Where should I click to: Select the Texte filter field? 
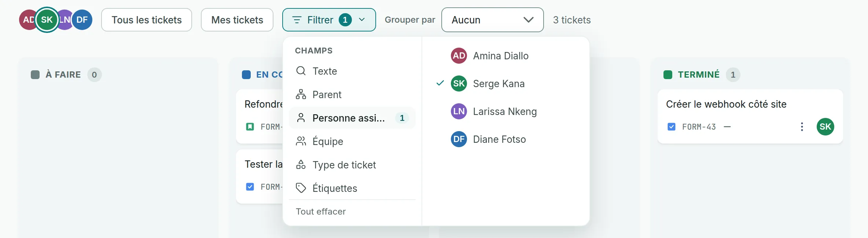(352, 71)
